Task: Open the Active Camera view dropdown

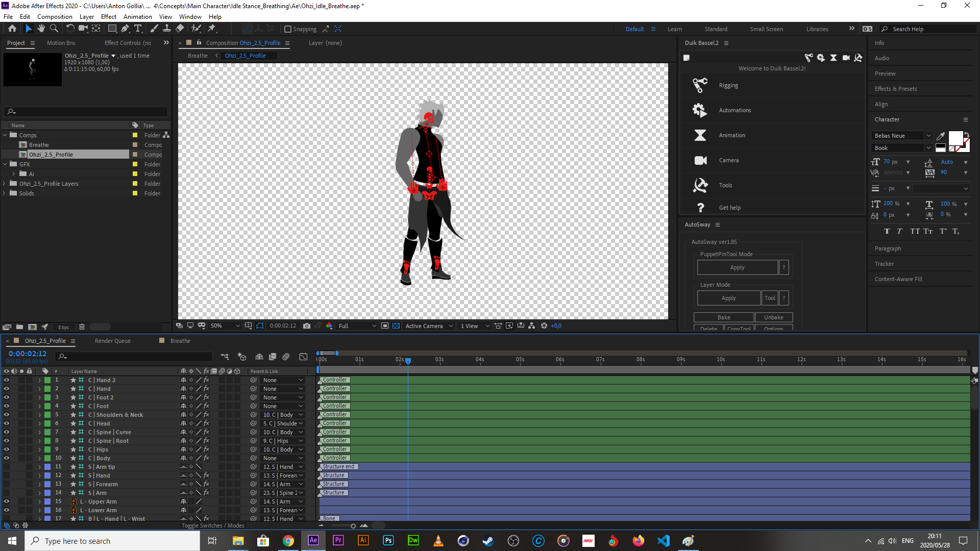Action: click(x=429, y=326)
